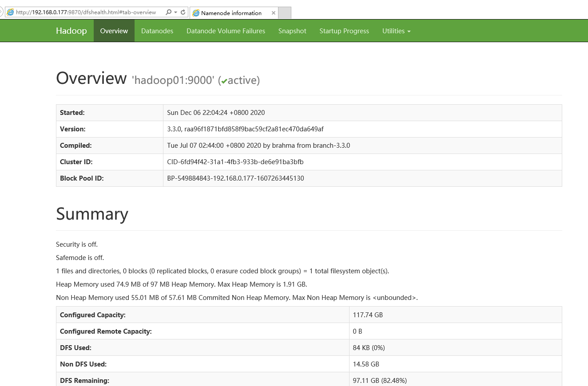Screen dimensions: 588x386
Task: Click the 14.58 GB value
Action: (366, 364)
